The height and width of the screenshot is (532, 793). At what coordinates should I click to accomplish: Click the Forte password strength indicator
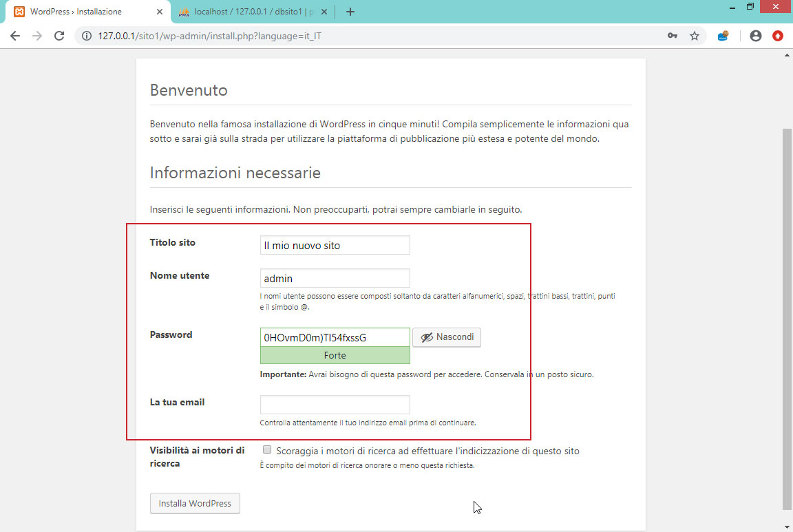(335, 356)
